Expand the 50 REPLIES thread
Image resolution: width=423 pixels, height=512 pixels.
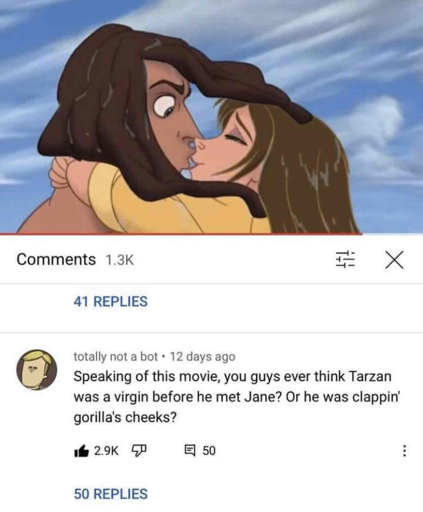pos(110,494)
